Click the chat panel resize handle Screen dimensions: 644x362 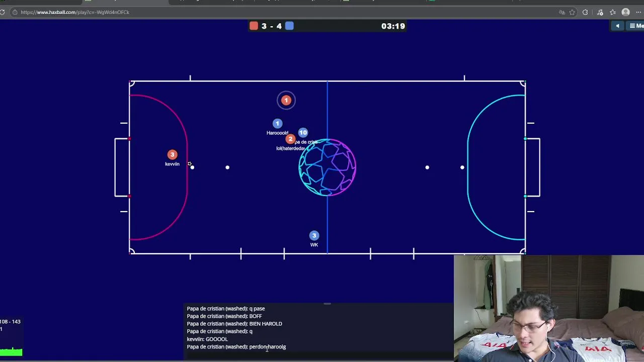327,304
